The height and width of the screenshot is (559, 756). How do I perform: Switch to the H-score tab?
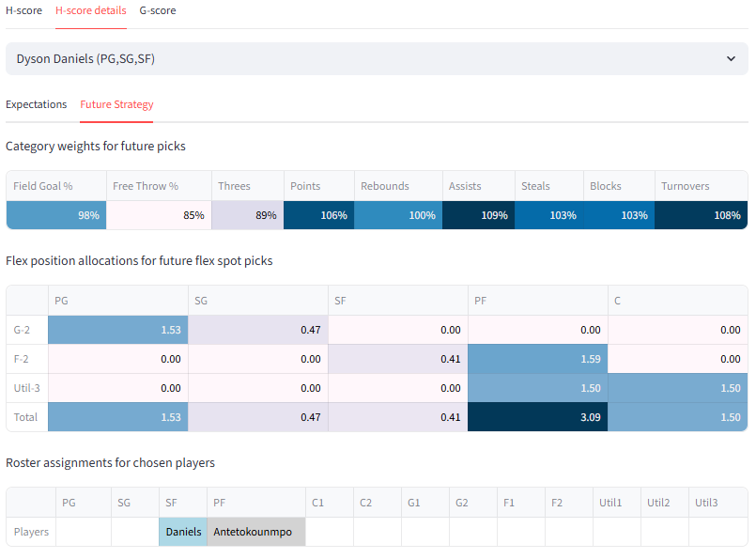tap(23, 10)
